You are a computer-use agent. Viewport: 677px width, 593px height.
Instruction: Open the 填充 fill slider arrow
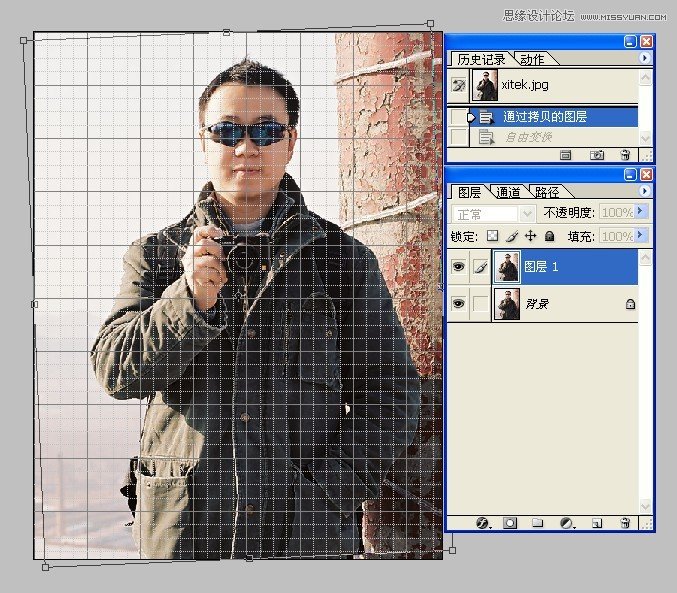click(641, 235)
